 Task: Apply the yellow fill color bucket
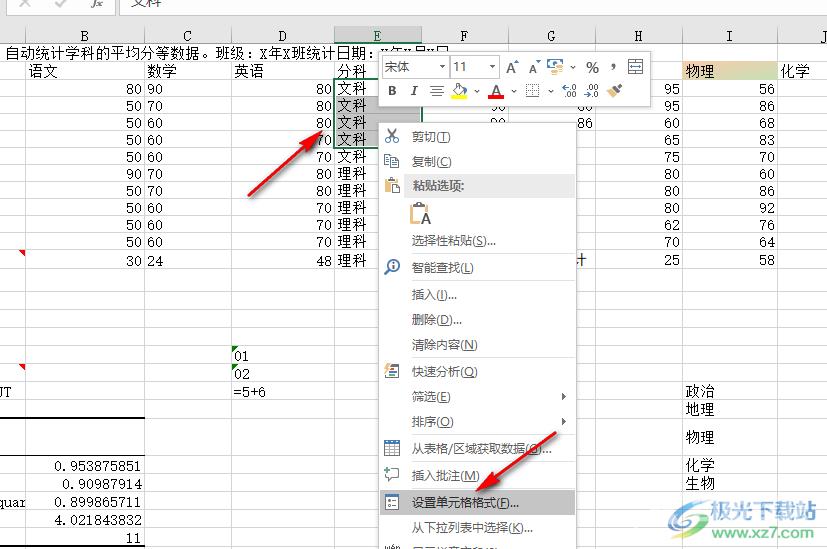click(460, 91)
